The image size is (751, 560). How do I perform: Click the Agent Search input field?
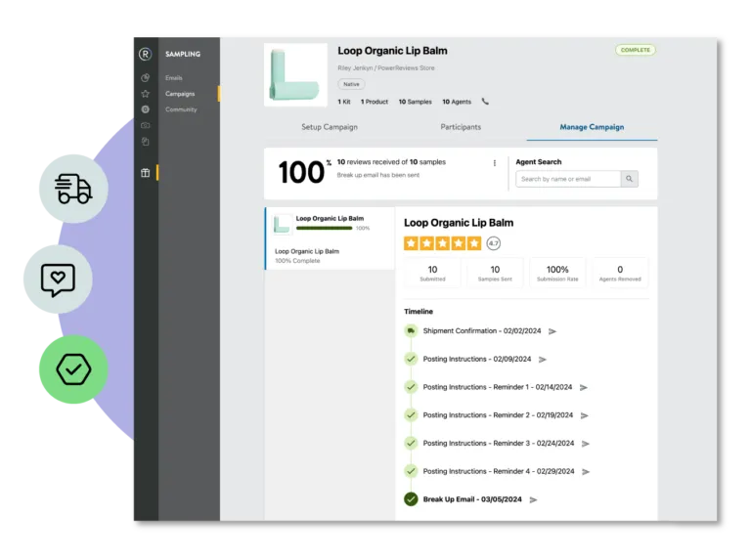pos(569,179)
